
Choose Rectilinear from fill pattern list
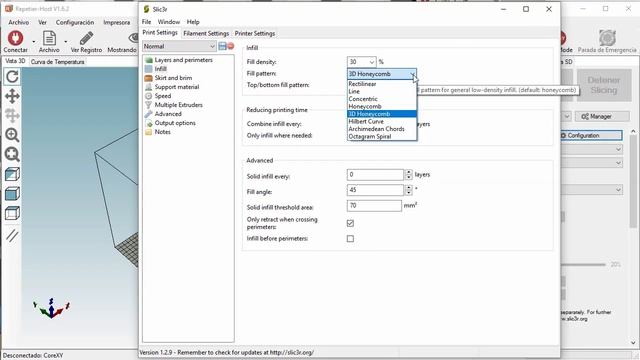click(x=382, y=84)
